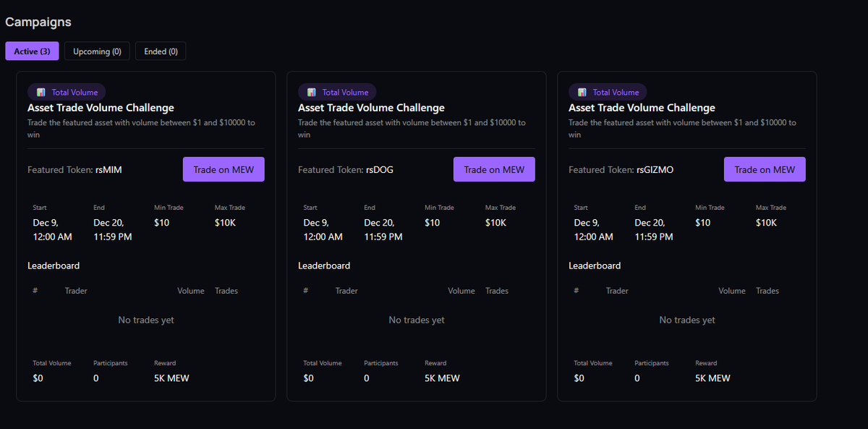Click the $10K max trade in rsMIM card
The image size is (868, 429).
pyautogui.click(x=225, y=223)
